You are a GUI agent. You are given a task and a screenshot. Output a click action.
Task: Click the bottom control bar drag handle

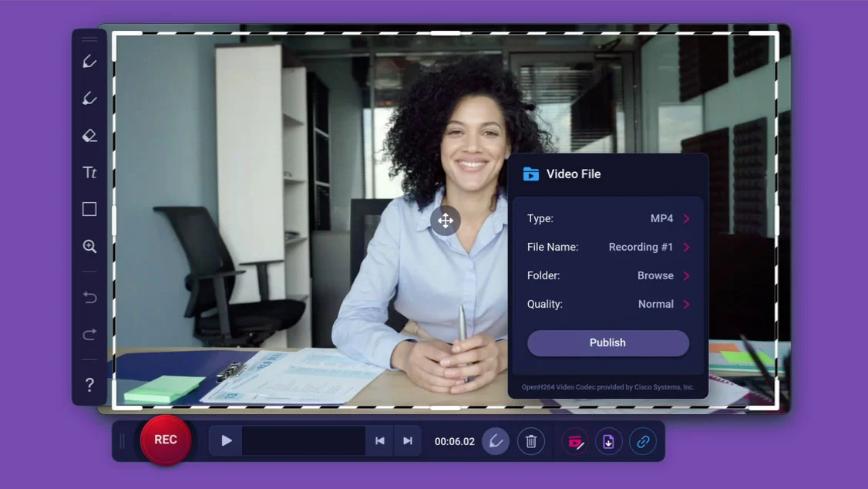(123, 441)
